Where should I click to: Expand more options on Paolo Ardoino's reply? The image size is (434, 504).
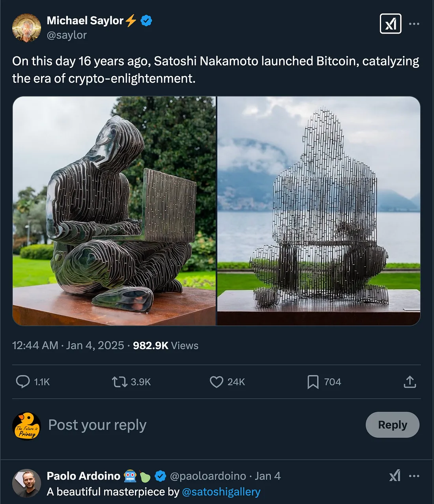(414, 476)
